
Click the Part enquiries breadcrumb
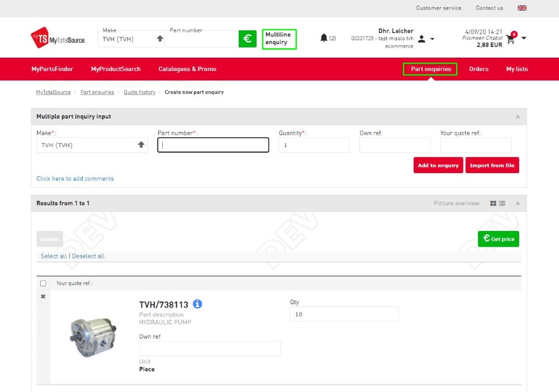coord(97,92)
